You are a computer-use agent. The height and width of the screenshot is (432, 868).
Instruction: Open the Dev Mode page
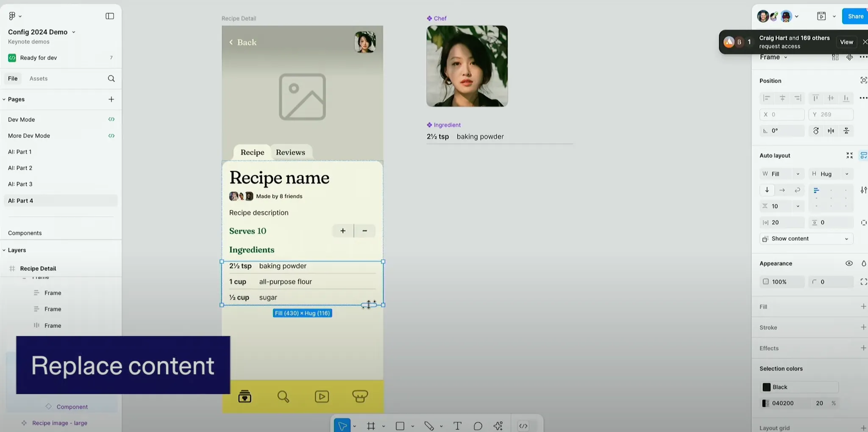tap(61, 119)
